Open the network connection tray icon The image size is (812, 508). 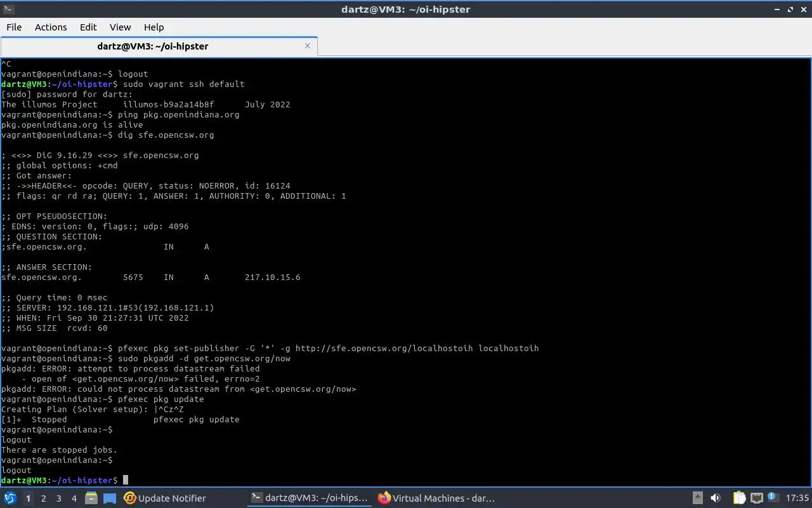click(x=756, y=498)
